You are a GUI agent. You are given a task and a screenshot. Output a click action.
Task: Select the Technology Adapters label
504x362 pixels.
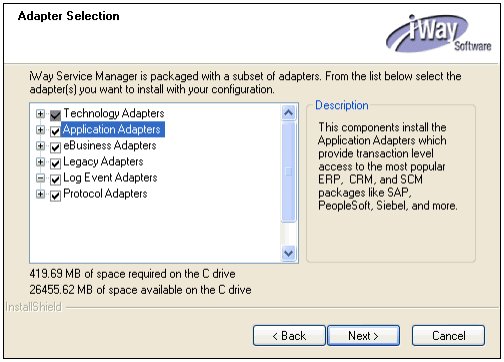(114, 113)
